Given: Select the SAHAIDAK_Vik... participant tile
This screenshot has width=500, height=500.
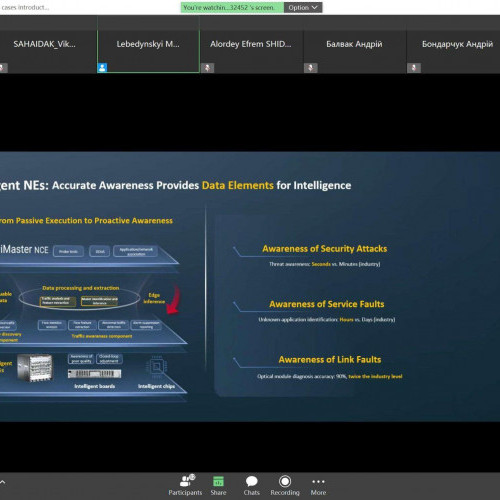Looking at the screenshot, I should (x=48, y=52).
